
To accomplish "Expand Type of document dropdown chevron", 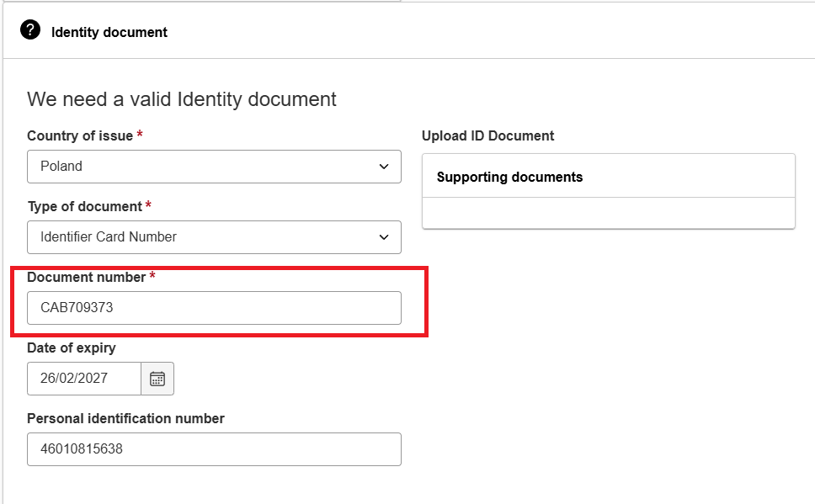I will tap(384, 237).
